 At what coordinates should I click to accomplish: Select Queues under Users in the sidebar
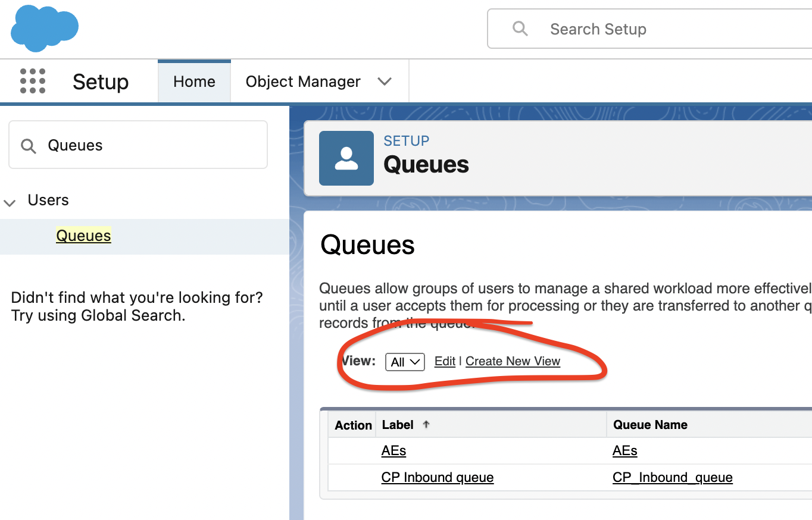[x=83, y=236]
